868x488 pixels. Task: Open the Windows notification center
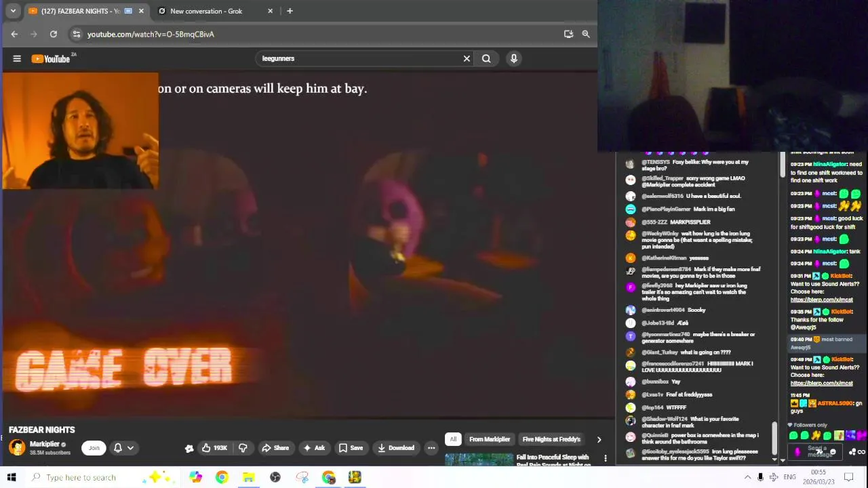(x=848, y=477)
